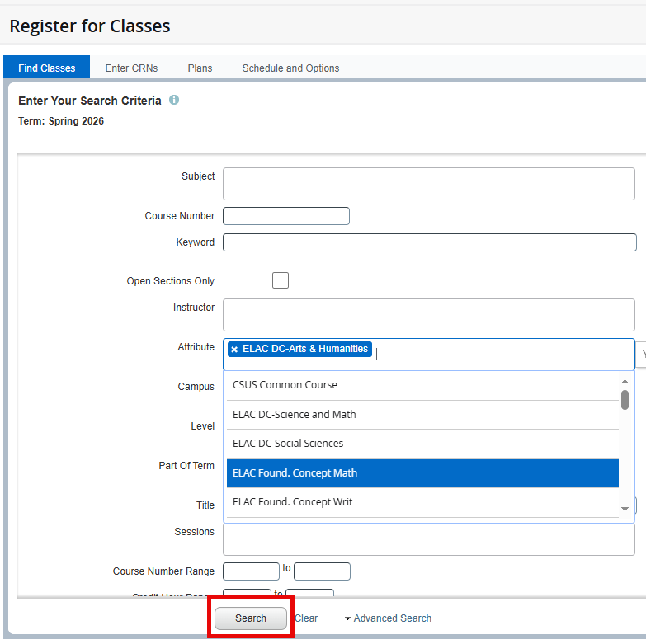Toggle the Open Sections Only checkbox
Image resolution: width=646 pixels, height=644 pixels.
[x=281, y=280]
